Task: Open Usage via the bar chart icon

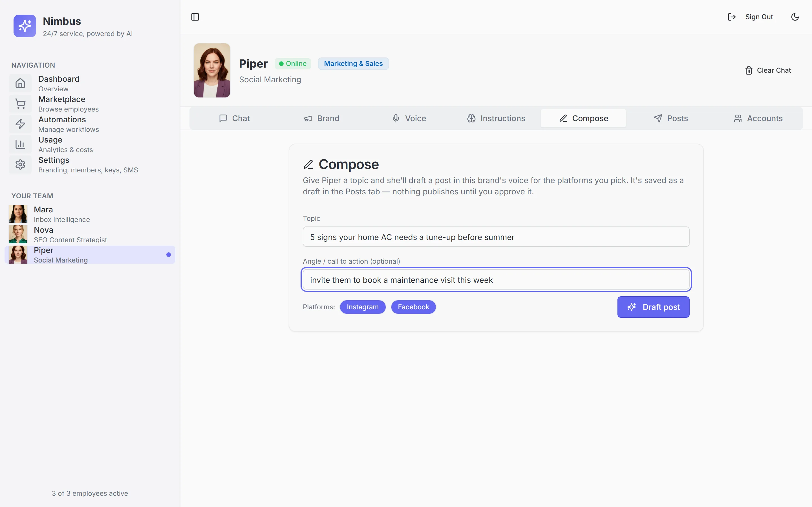Action: point(20,144)
